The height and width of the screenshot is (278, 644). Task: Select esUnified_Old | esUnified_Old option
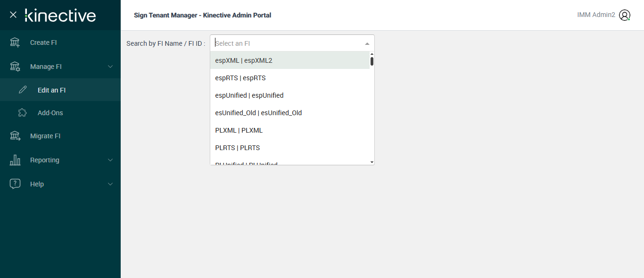tap(258, 113)
